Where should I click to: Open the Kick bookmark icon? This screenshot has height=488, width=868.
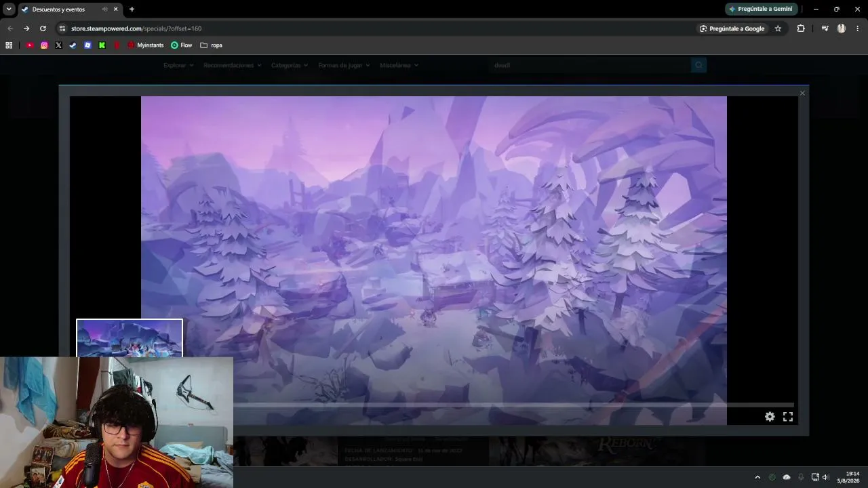click(x=102, y=45)
